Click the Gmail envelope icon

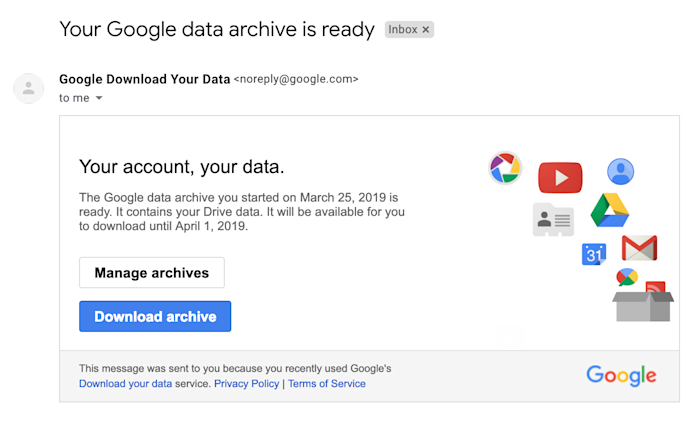tap(639, 248)
